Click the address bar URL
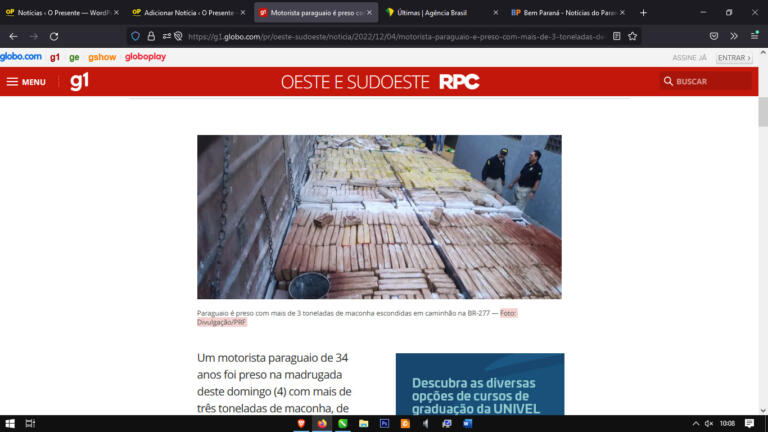This screenshot has height=432, width=768. coord(396,37)
